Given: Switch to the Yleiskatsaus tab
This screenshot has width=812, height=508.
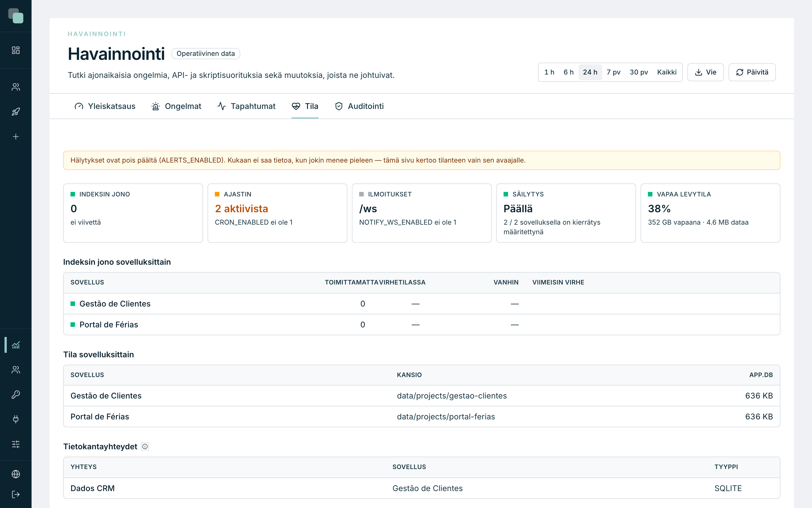Looking at the screenshot, I should (x=105, y=106).
